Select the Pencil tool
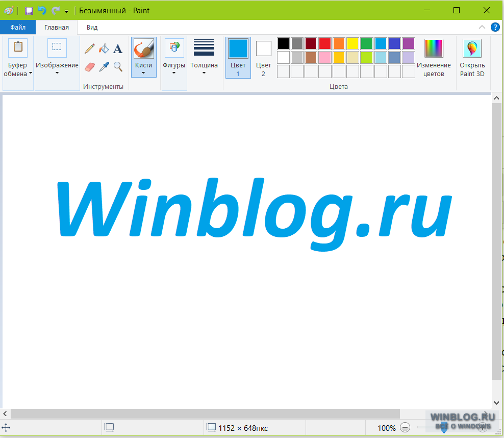504x438 pixels. (x=90, y=49)
